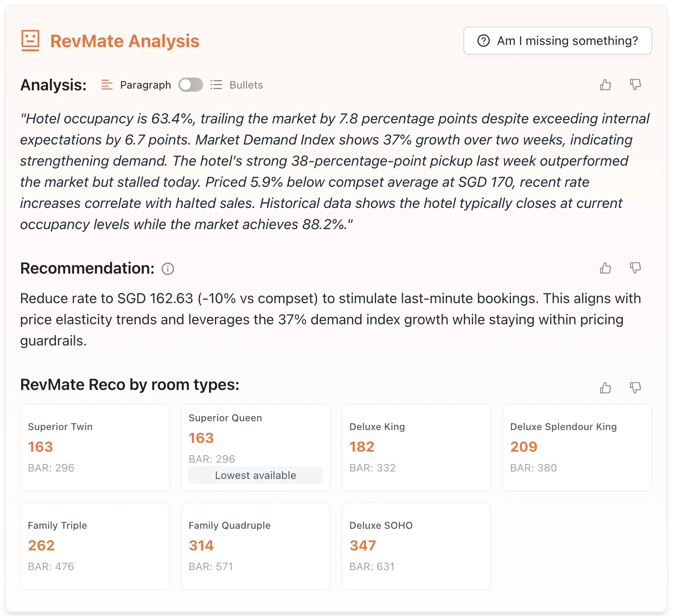Switch to the Bullets view
The image size is (673, 616).
[x=246, y=85]
